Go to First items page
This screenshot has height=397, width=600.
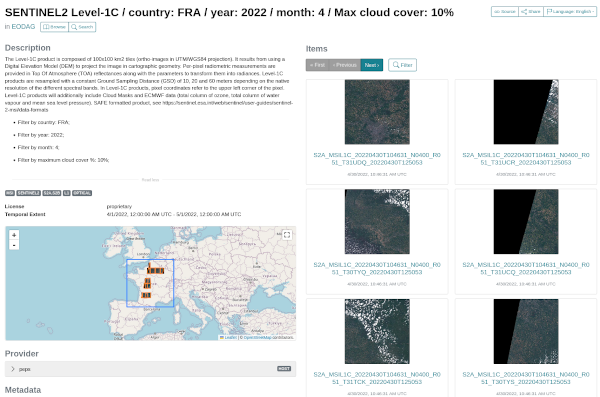(318, 65)
